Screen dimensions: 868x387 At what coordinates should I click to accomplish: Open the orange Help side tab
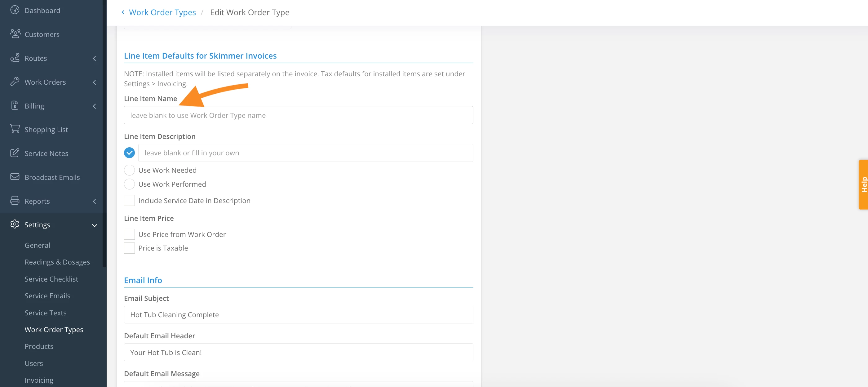point(863,185)
